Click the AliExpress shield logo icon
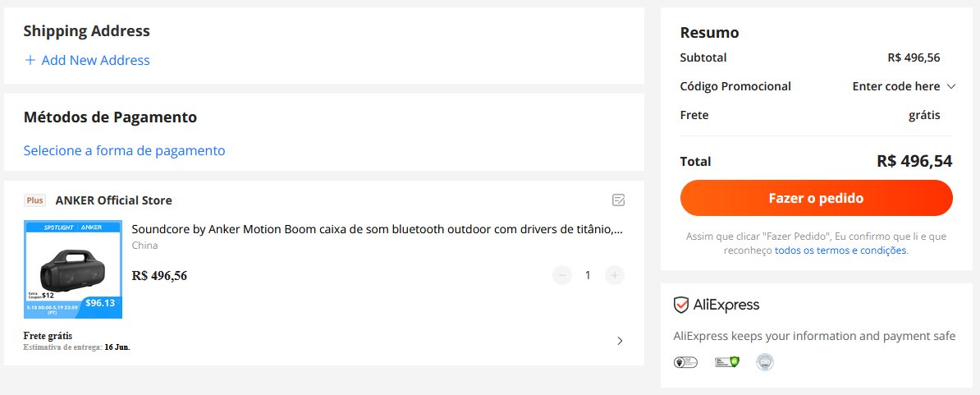980x395 pixels. click(680, 305)
